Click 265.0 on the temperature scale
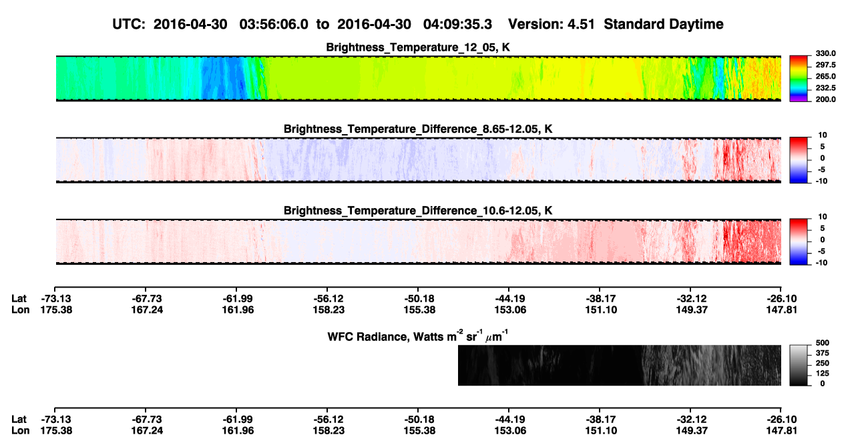 (825, 77)
